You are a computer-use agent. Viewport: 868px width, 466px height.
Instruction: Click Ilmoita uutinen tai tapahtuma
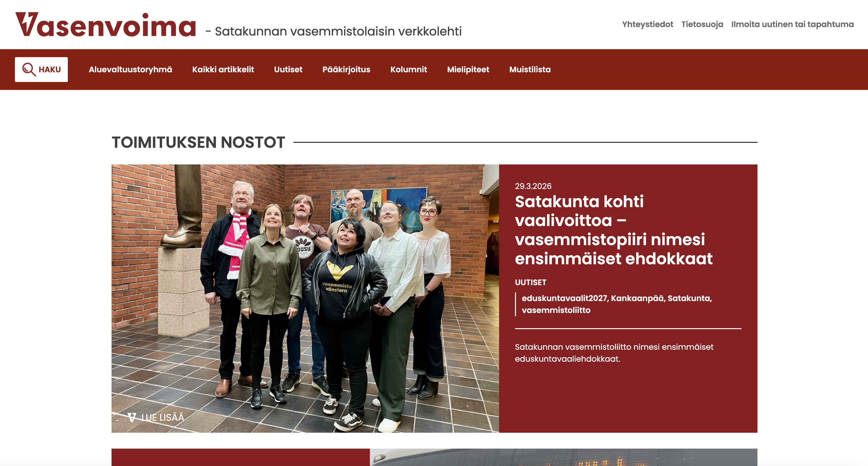tap(792, 24)
